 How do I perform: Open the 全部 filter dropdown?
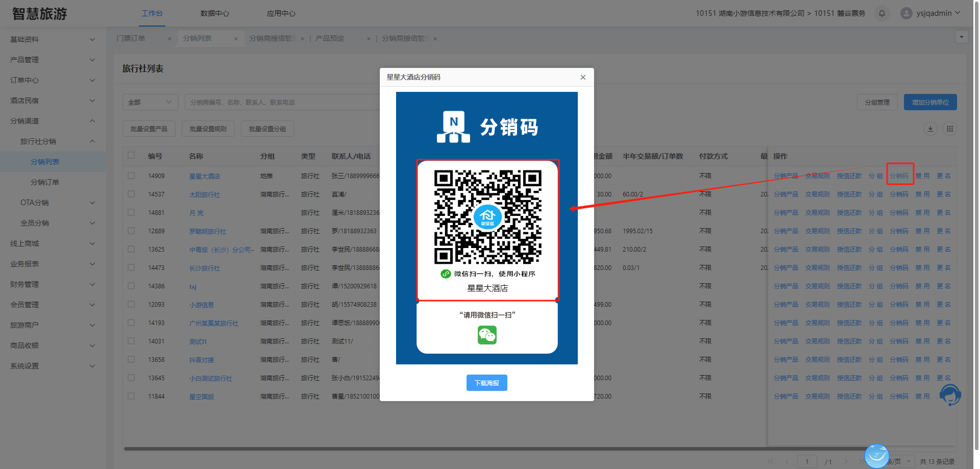coord(150,102)
